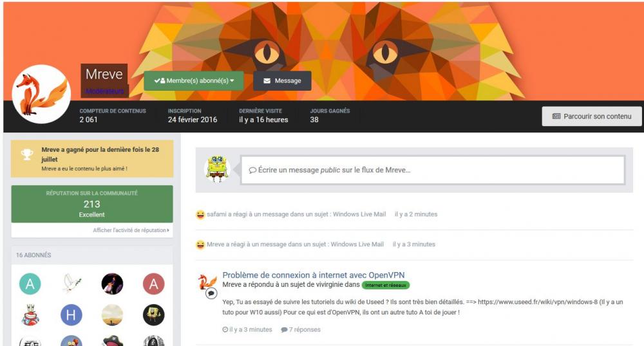Expand Afficher l'activité de réputation
The image size is (644, 346).
tap(131, 230)
